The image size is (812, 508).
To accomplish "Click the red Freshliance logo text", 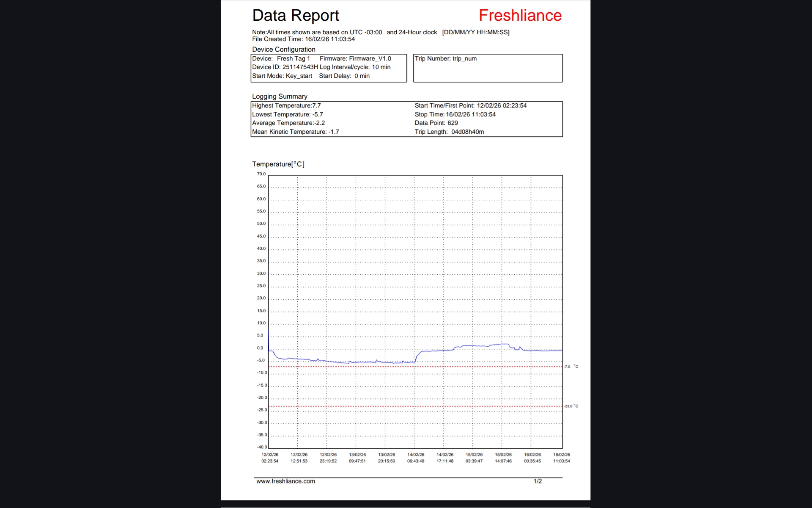I will pyautogui.click(x=520, y=16).
